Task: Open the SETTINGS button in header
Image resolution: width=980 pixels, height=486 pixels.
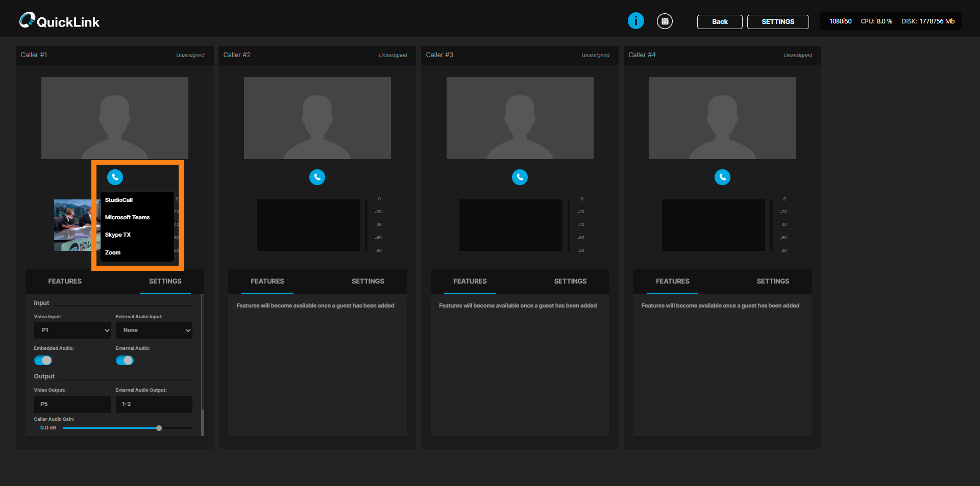Action: tap(777, 22)
